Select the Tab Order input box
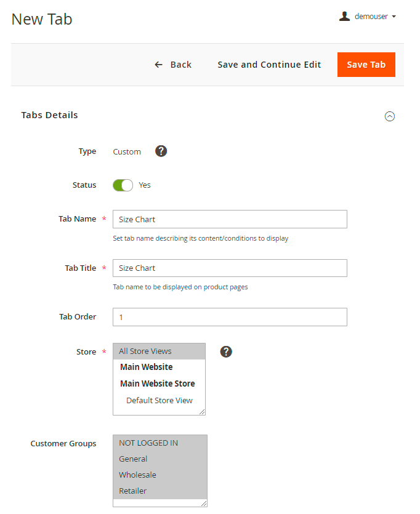The width and height of the screenshot is (420, 514). tap(230, 317)
